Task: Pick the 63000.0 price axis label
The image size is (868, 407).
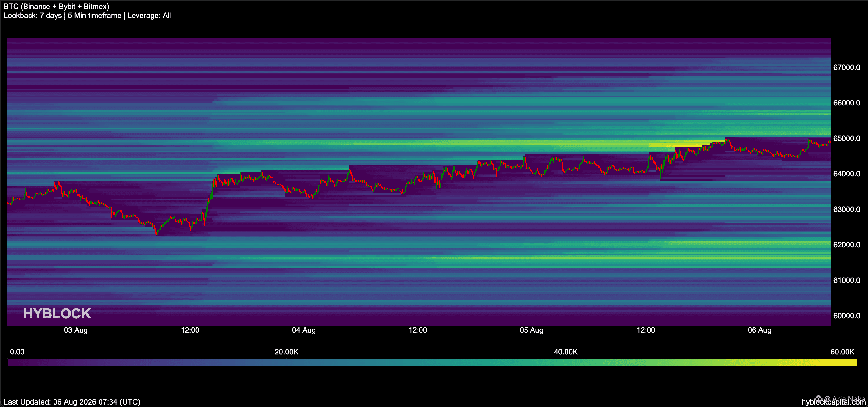Action: click(847, 209)
